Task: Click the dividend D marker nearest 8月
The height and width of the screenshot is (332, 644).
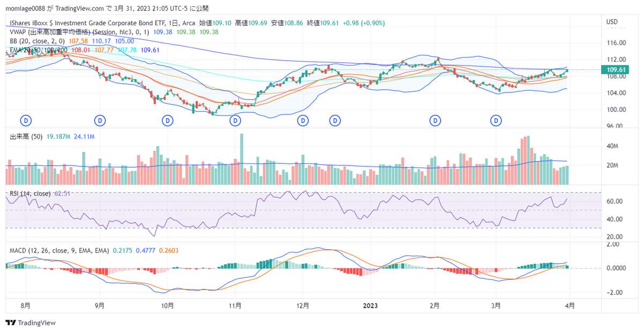Action: [x=25, y=120]
